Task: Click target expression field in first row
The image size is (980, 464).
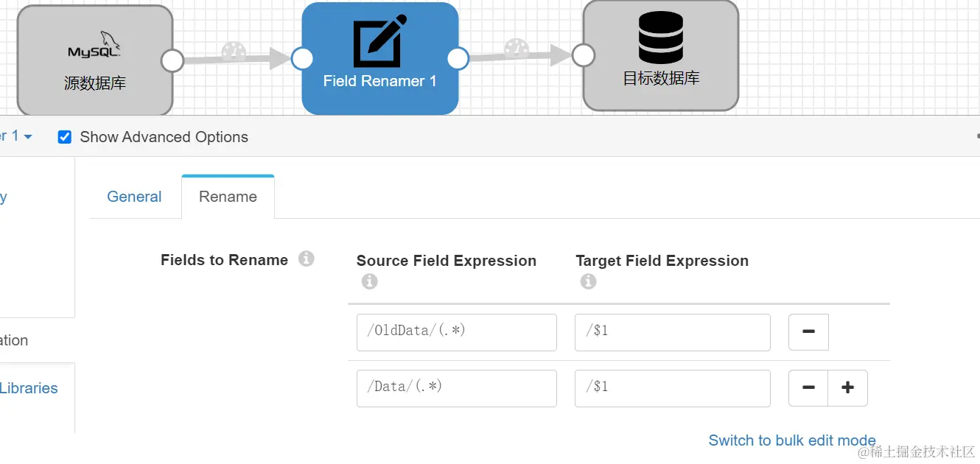Action: (672, 332)
